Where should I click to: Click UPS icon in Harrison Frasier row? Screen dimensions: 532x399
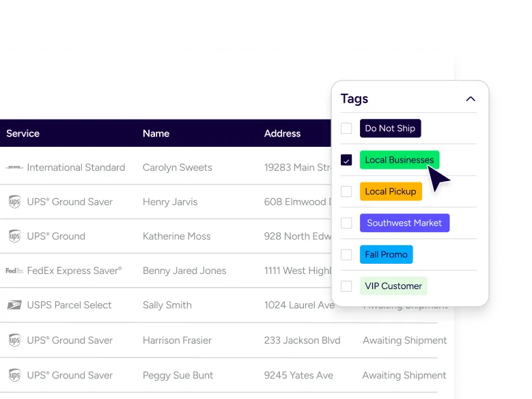[14, 340]
